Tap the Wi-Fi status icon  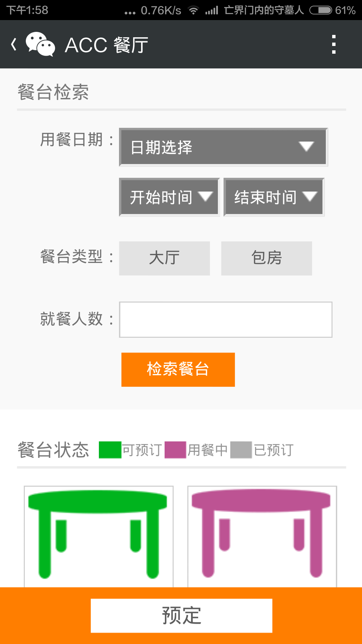click(193, 10)
